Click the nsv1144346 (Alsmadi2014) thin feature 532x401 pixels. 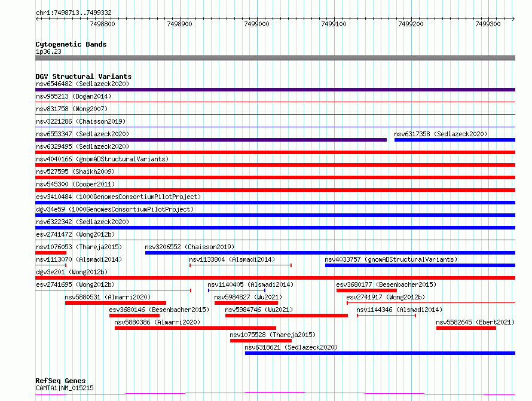click(386, 315)
